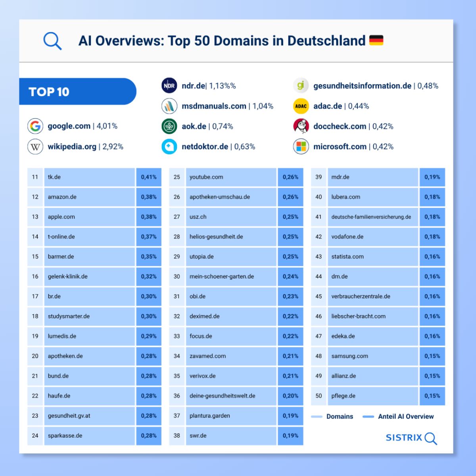Click the Domains legend label

(x=340, y=416)
